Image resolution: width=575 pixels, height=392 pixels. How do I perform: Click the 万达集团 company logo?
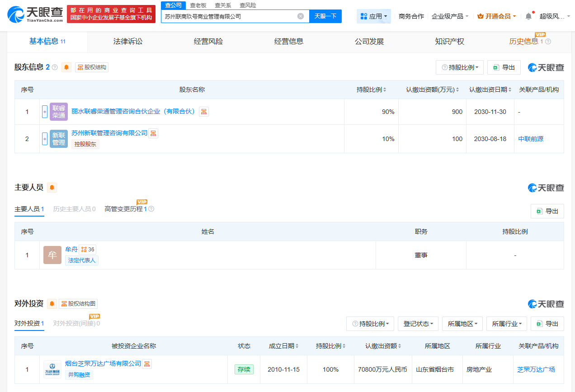click(x=52, y=369)
